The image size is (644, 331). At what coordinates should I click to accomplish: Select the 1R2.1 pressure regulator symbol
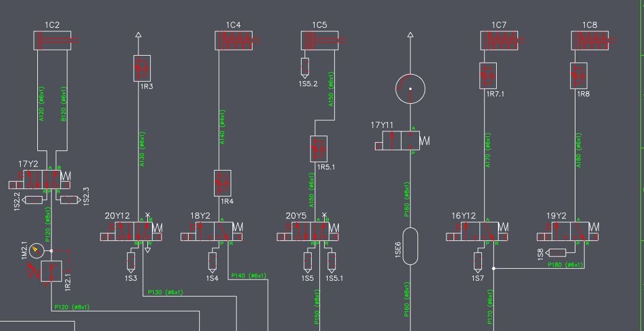[51, 271]
